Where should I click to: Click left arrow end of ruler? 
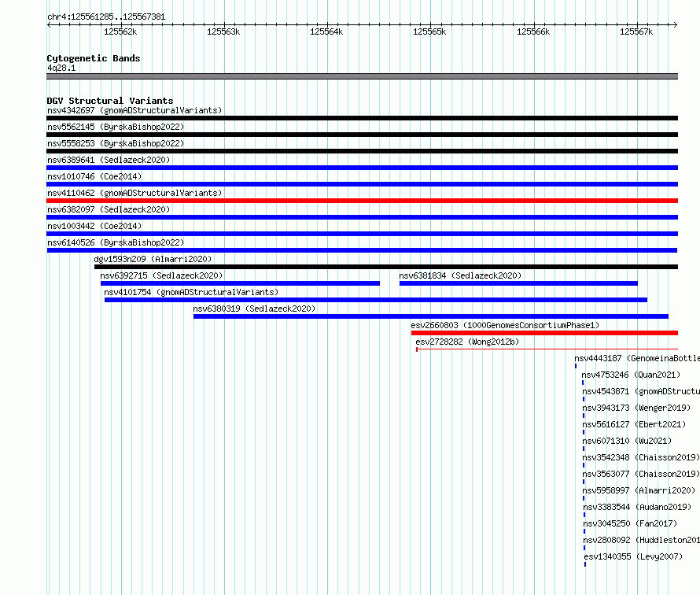click(49, 25)
